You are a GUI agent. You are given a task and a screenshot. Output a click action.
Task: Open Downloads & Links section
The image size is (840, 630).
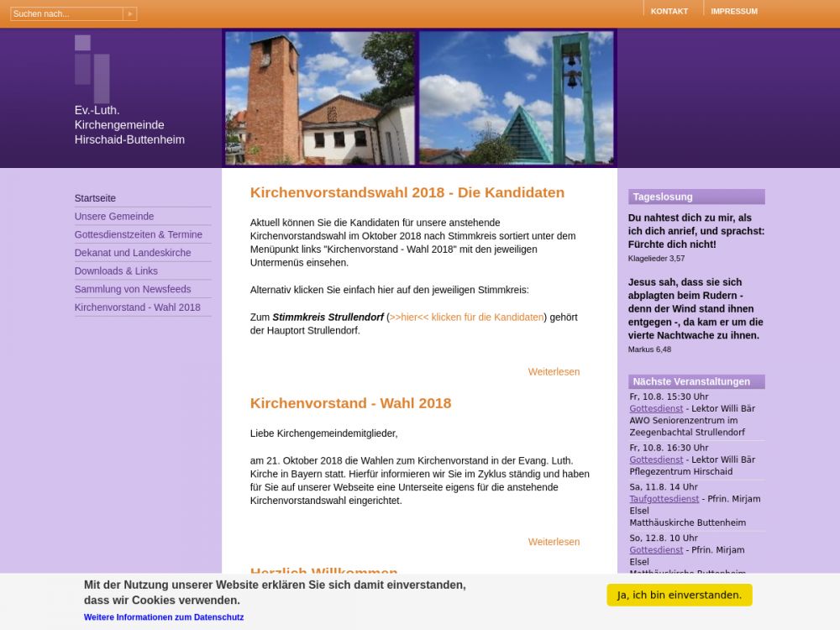pos(116,271)
